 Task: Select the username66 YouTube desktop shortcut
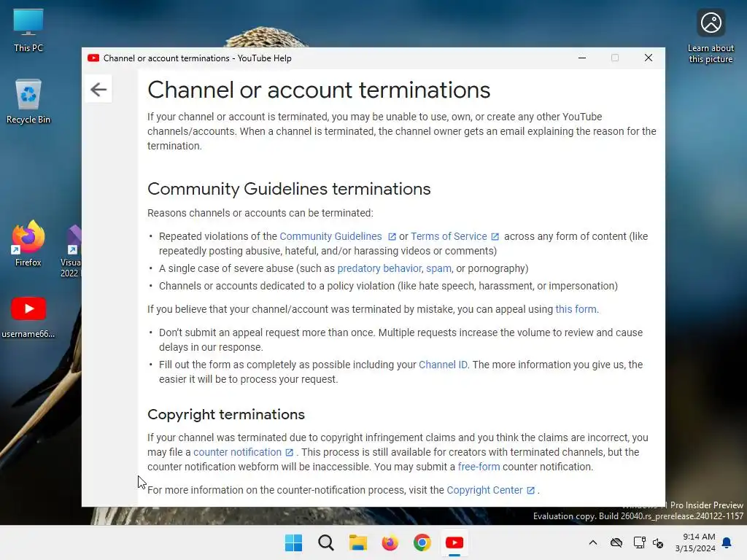click(x=28, y=316)
